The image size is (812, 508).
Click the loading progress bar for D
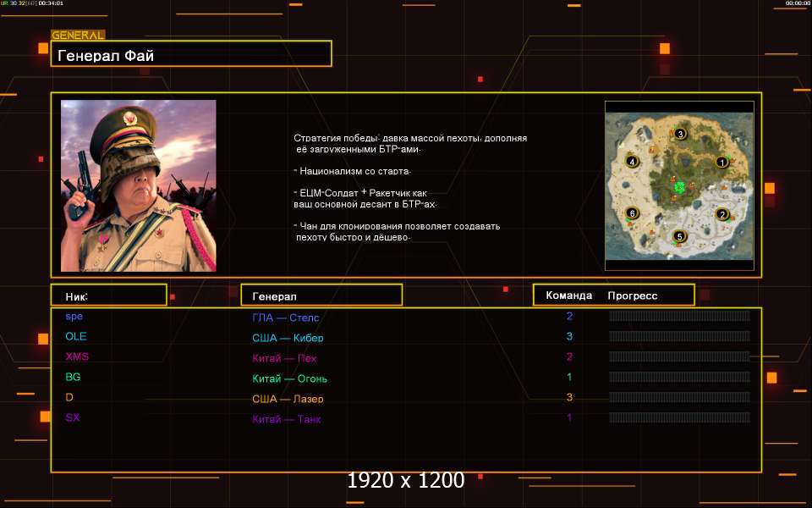coord(679,397)
